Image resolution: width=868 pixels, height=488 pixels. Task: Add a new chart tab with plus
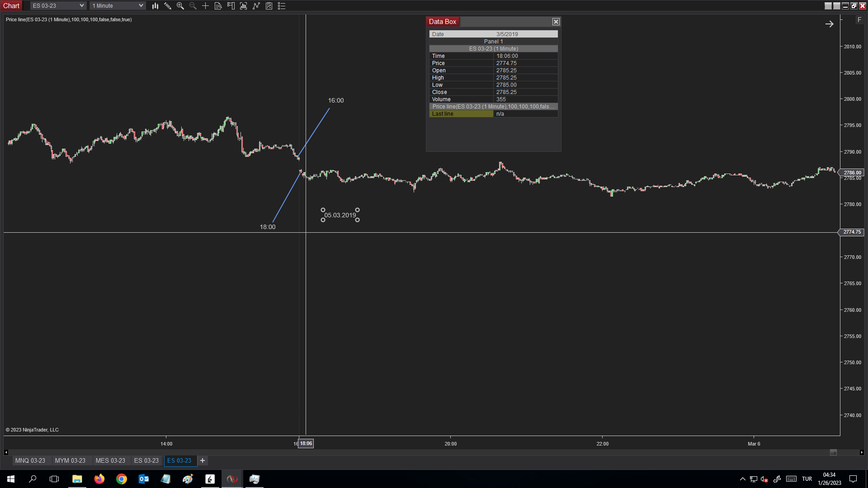(203, 460)
